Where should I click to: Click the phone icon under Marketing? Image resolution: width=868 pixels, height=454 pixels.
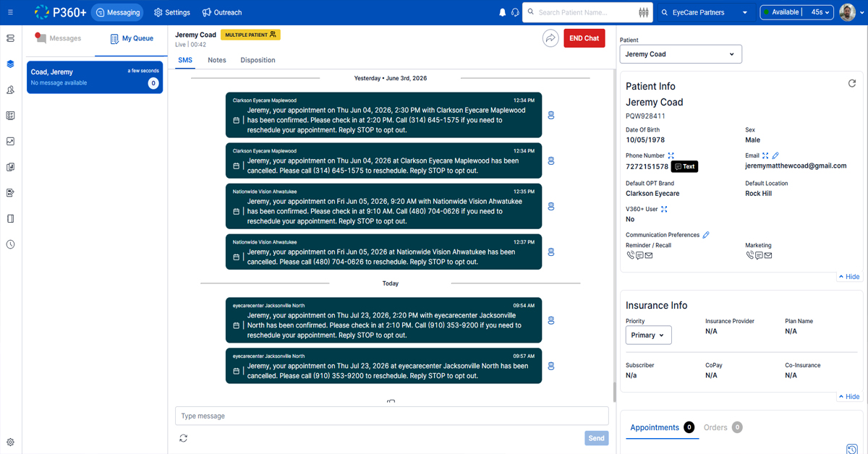click(x=750, y=255)
